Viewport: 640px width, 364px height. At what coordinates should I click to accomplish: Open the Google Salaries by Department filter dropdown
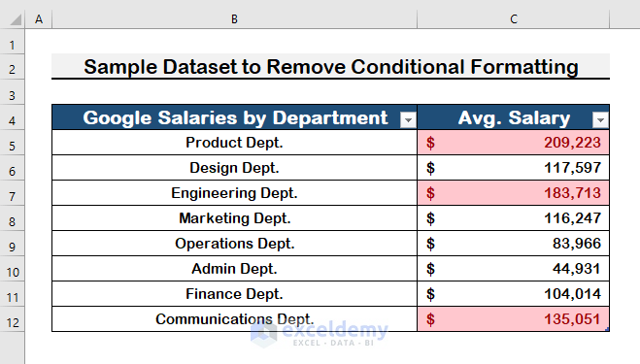coord(408,119)
